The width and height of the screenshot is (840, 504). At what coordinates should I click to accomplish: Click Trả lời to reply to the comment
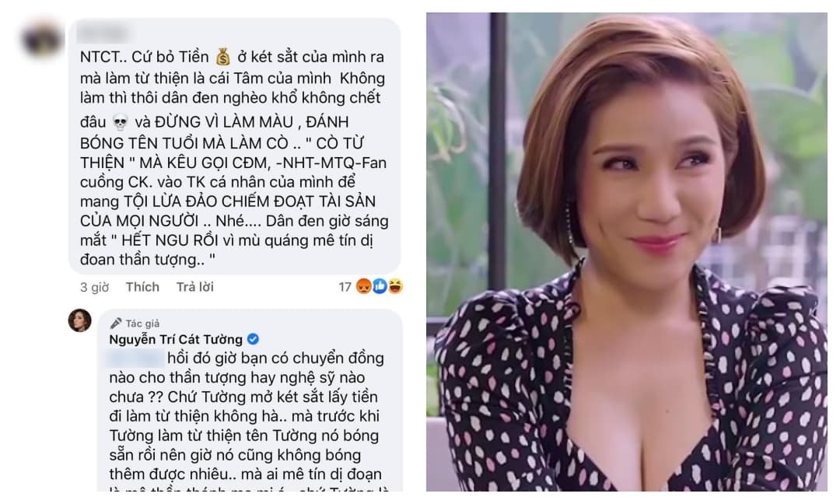click(x=195, y=287)
